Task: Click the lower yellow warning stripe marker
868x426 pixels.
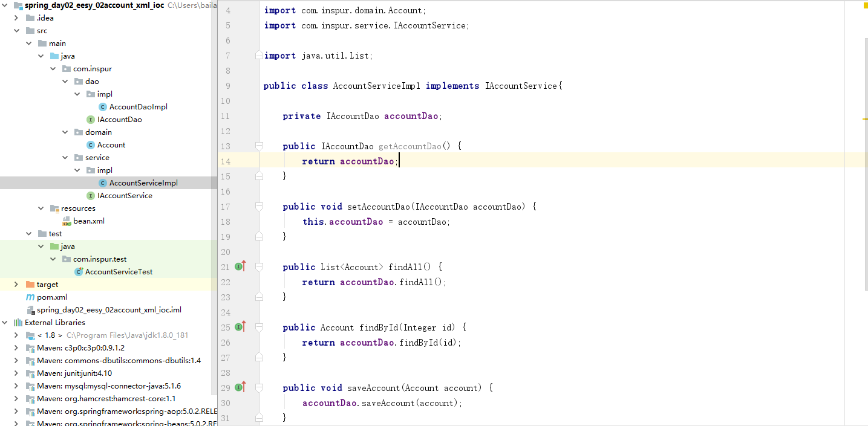Action: [x=865, y=119]
